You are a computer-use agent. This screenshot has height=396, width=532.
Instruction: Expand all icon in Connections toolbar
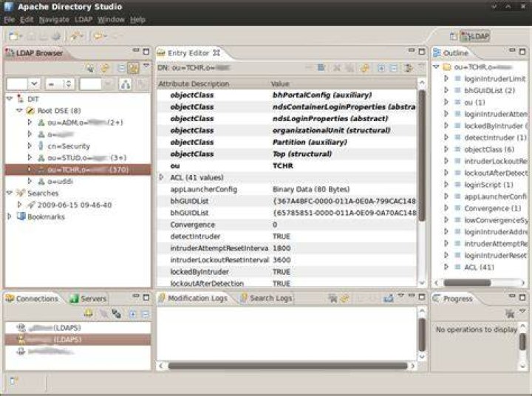click(x=133, y=314)
